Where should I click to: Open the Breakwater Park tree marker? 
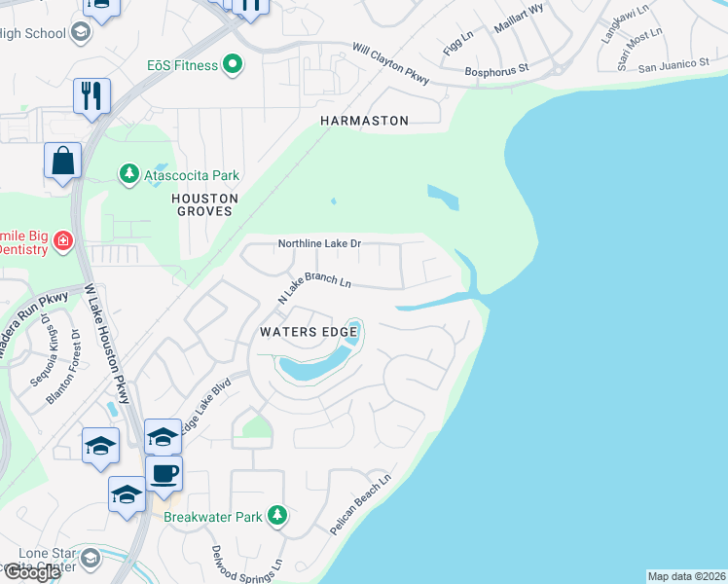(277, 515)
